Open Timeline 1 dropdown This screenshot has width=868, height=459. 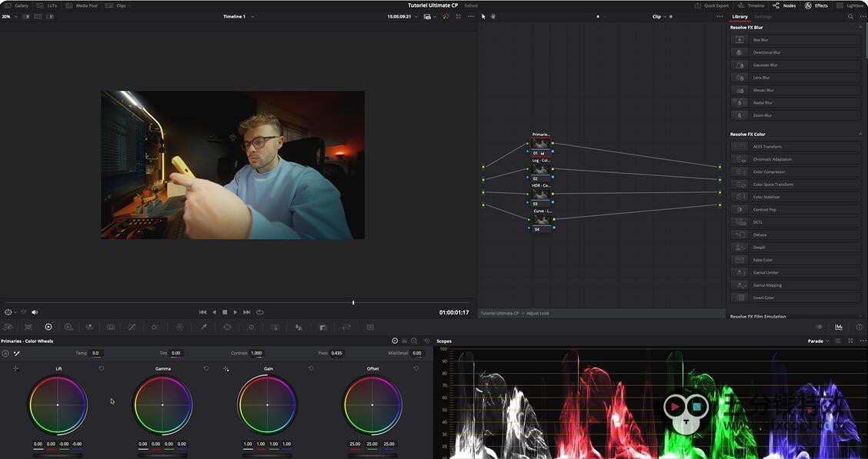point(239,17)
